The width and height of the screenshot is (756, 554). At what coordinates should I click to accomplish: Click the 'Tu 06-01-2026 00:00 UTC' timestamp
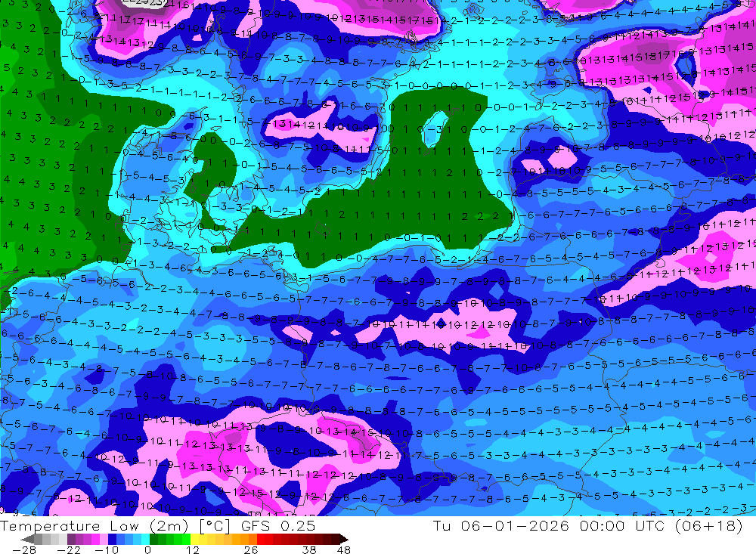click(x=549, y=525)
